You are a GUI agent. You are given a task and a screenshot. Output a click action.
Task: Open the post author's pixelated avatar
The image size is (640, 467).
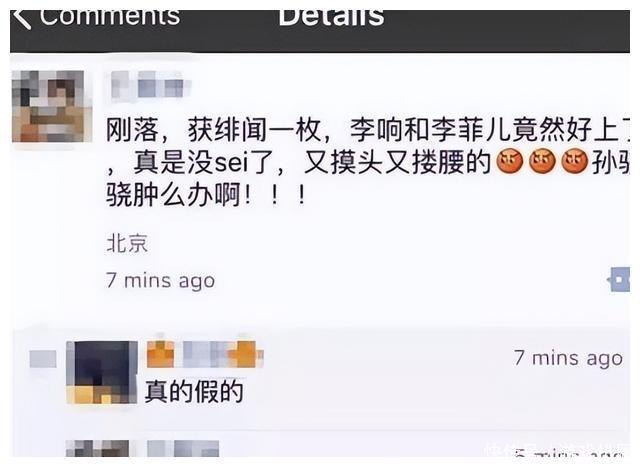[51, 106]
